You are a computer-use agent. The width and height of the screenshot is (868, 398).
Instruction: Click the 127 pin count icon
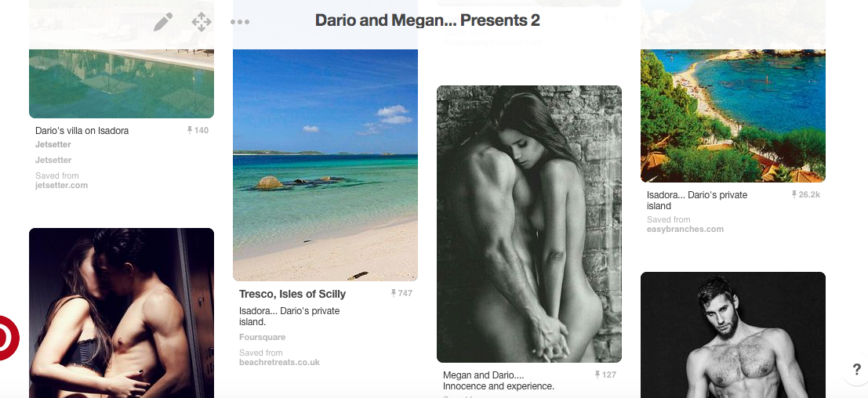[x=605, y=374]
